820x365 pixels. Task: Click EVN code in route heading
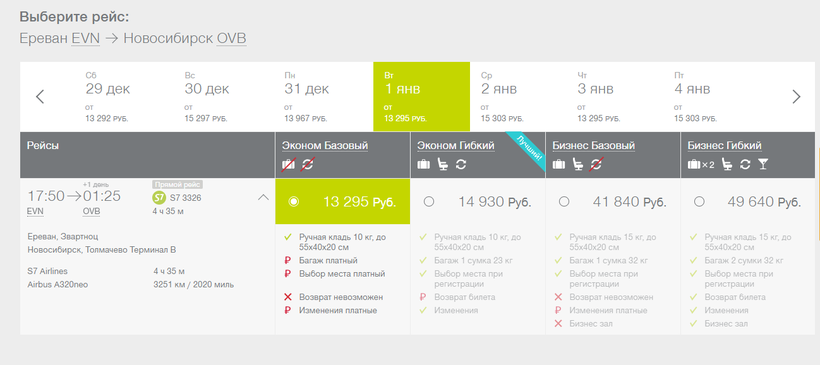[86, 39]
